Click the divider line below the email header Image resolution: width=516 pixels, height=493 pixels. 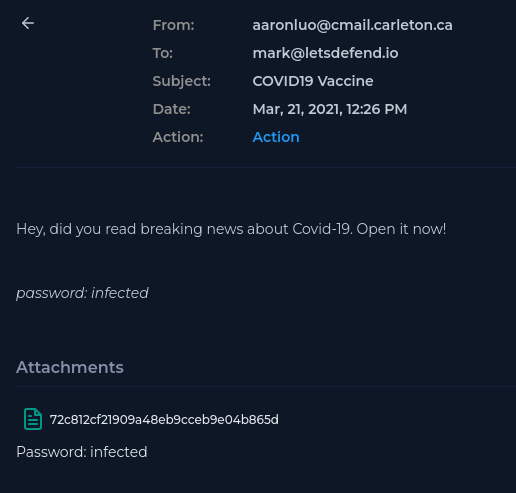tap(266, 167)
